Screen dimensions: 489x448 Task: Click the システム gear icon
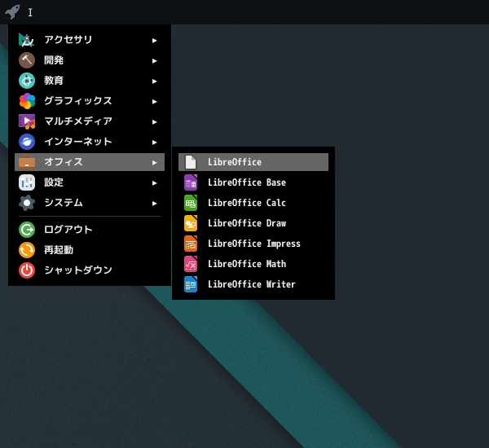(27, 203)
